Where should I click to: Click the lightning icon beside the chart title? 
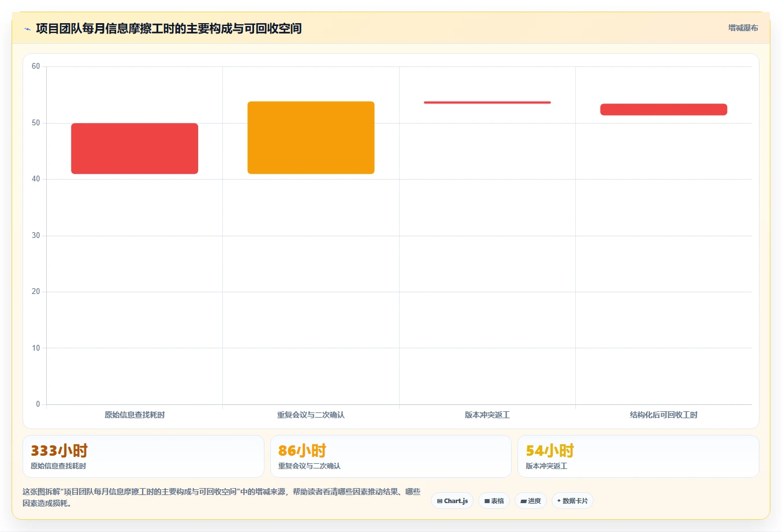point(27,29)
